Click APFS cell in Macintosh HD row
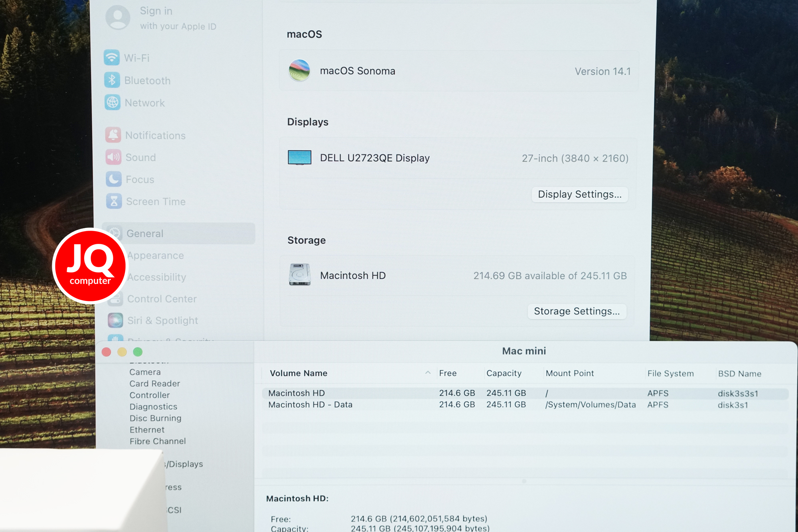The image size is (798, 532). pyautogui.click(x=658, y=394)
